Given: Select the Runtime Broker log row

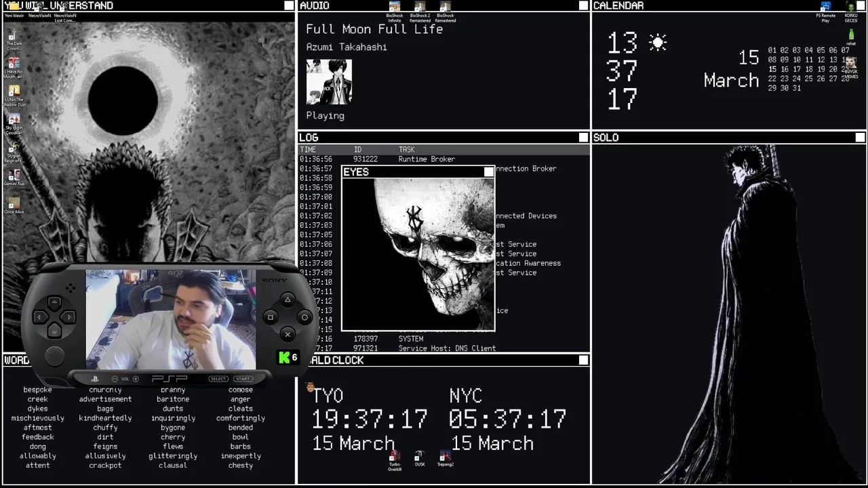Looking at the screenshot, I should tap(444, 159).
